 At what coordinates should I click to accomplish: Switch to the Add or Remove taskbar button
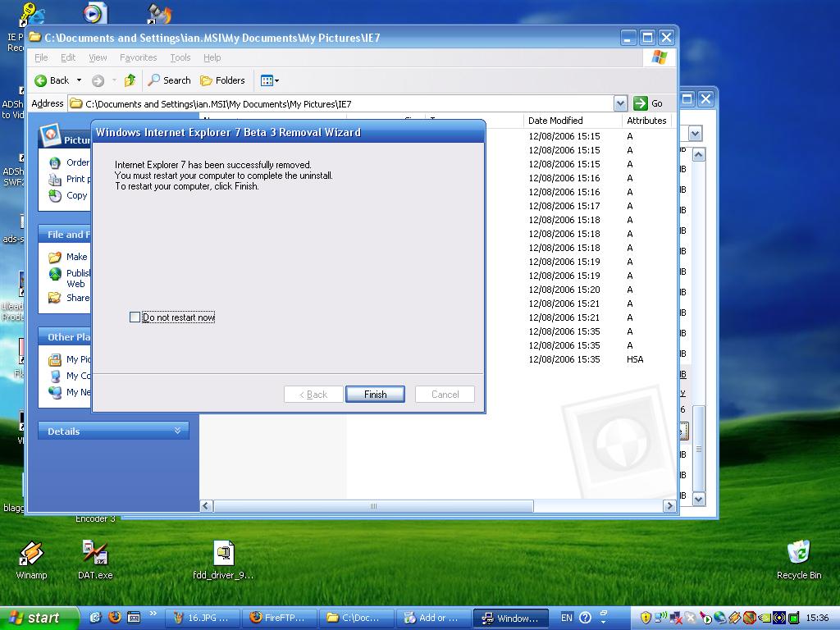pyautogui.click(x=434, y=618)
